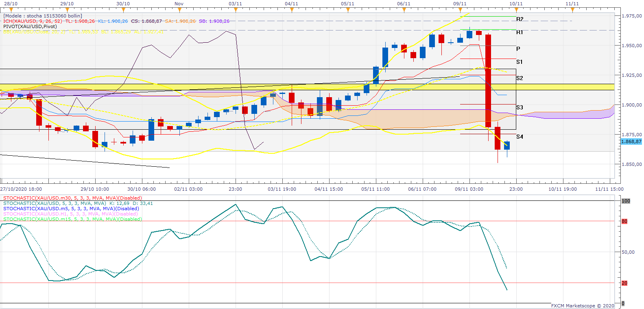Screen dimensions: 644x309
Task: Click the 11/11 15:00 time label
Action: coord(609,189)
